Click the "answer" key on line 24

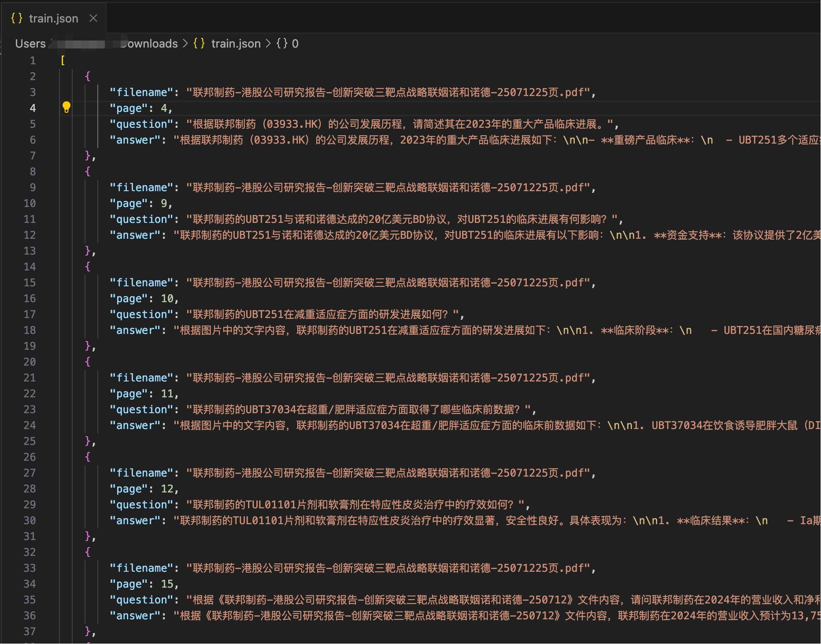coord(135,426)
